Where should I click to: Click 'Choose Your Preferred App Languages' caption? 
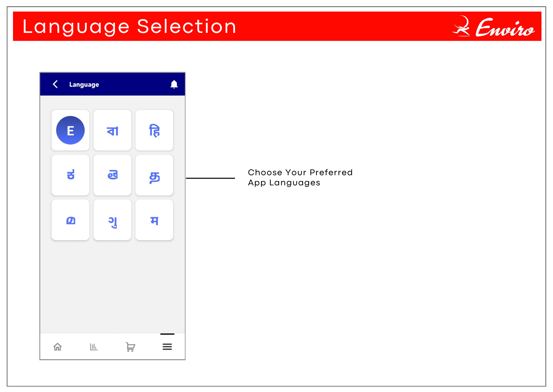pyautogui.click(x=300, y=177)
